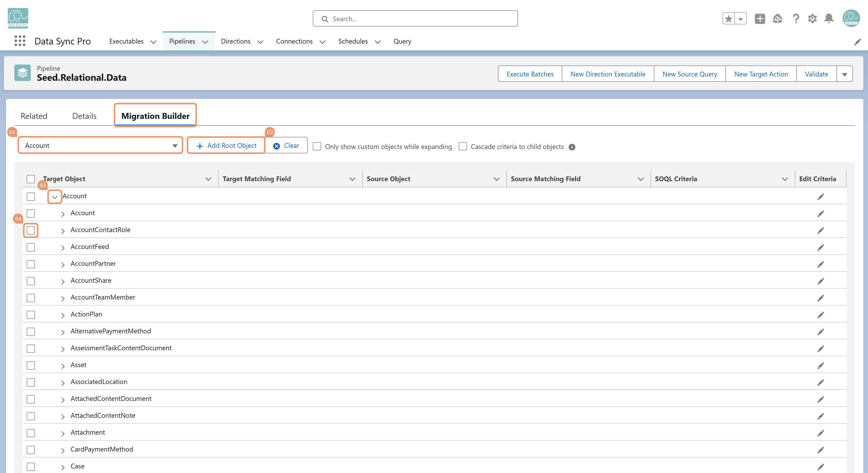
Task: Click info icon beside Cascade criteria option
Action: point(572,147)
